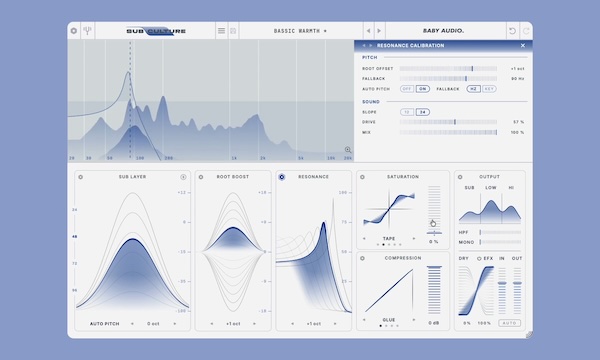Click the save preset icon beside list
Viewport: 600px width, 360px height.
click(x=233, y=31)
